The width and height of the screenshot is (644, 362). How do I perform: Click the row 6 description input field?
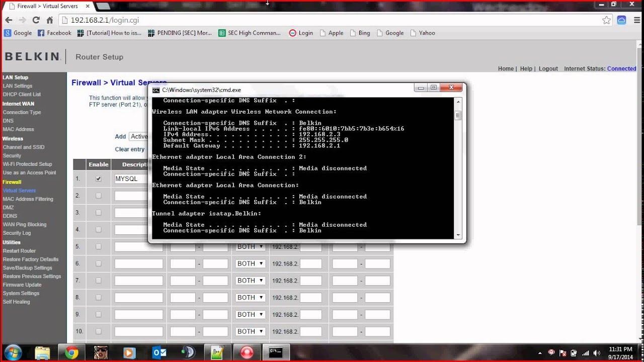[139, 263]
